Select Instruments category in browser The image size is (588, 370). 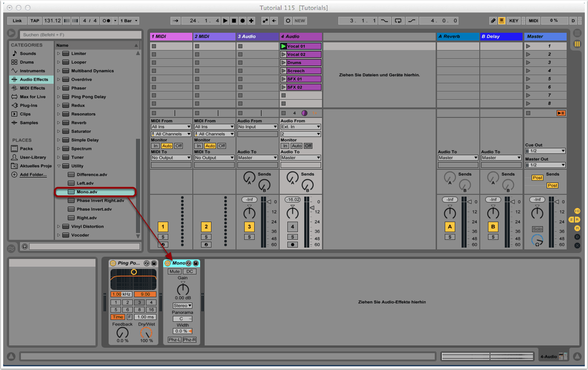(x=32, y=71)
